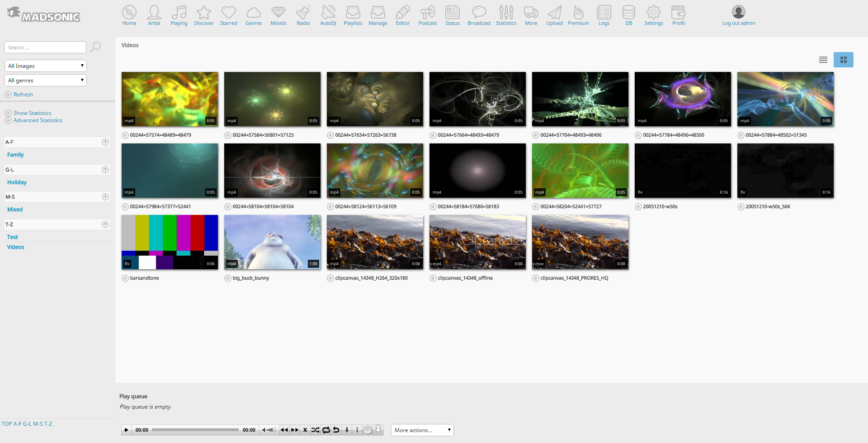Go to the Radio page
Viewport: 868px width, 443px height.
tap(303, 15)
